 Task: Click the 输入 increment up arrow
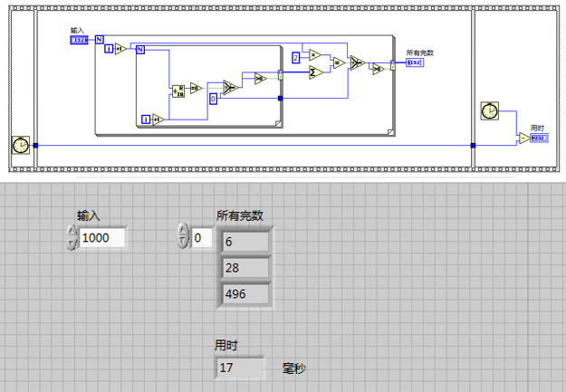pyautogui.click(x=72, y=231)
